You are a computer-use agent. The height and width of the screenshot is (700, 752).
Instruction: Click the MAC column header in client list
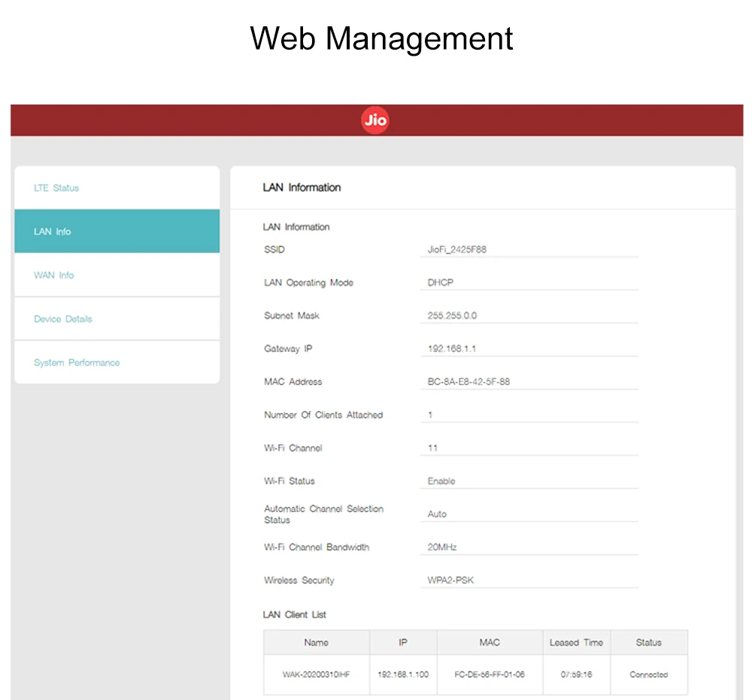click(490, 642)
